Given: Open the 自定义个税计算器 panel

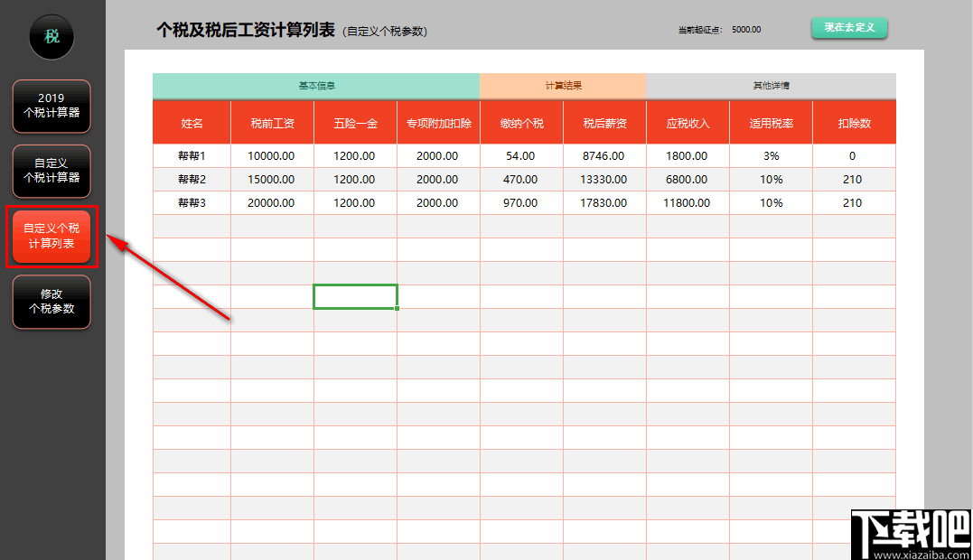Looking at the screenshot, I should pyautogui.click(x=51, y=171).
